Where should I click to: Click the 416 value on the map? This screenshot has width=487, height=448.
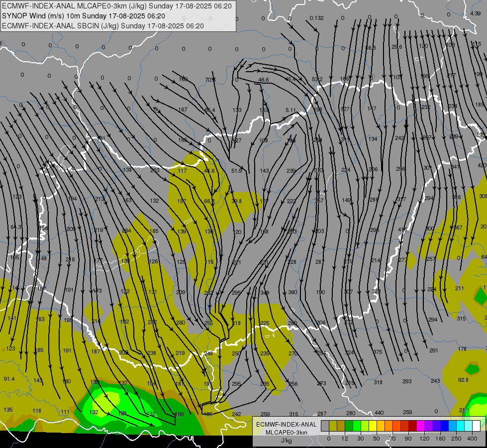click(x=402, y=229)
